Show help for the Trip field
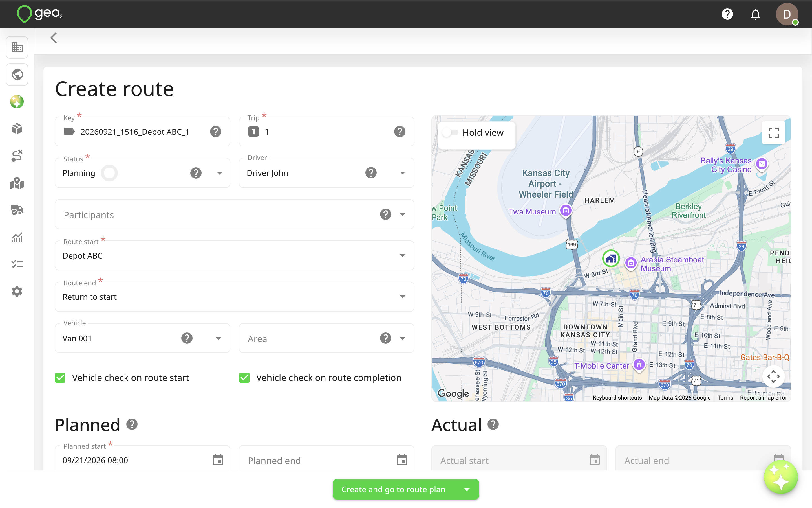The image size is (812, 508). (400, 132)
